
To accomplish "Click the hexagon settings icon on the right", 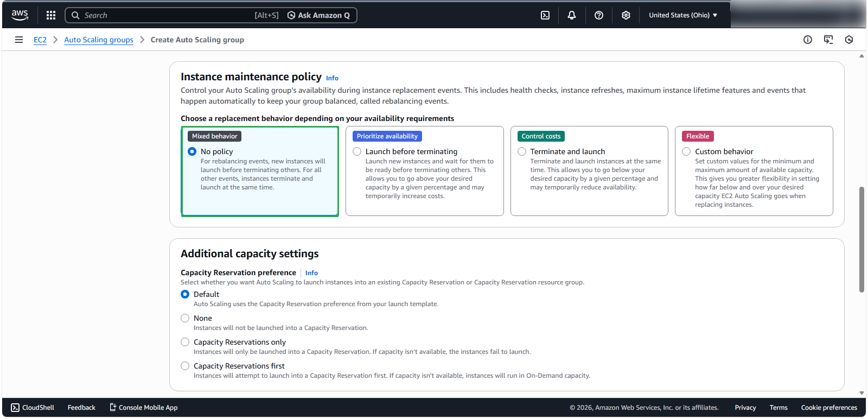I will pyautogui.click(x=849, y=40).
